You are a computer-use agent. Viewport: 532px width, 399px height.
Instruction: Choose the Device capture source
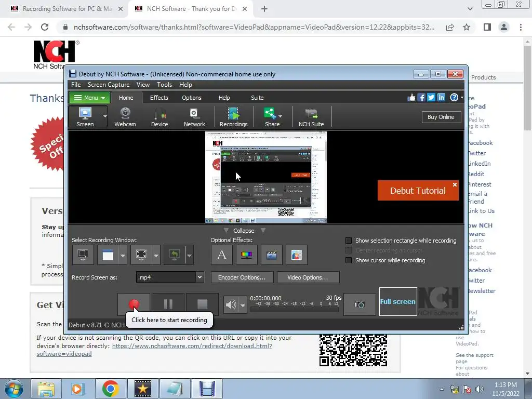(x=159, y=117)
